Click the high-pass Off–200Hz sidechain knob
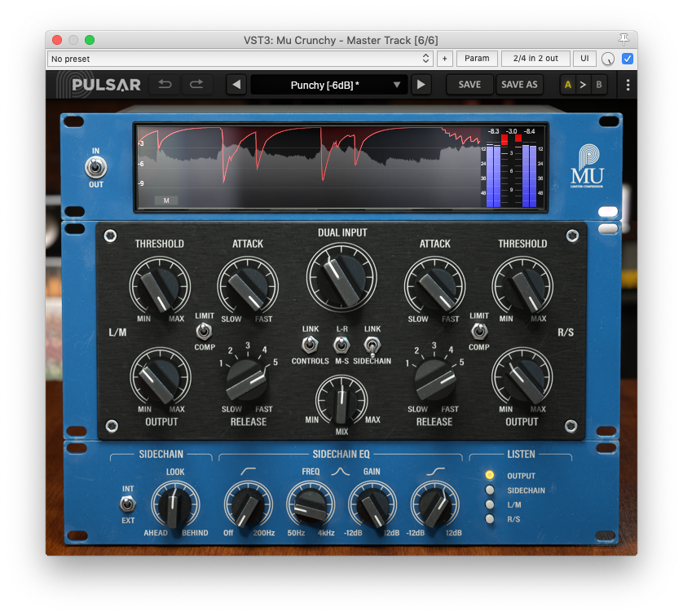This screenshot has width=683, height=616. coord(248,505)
